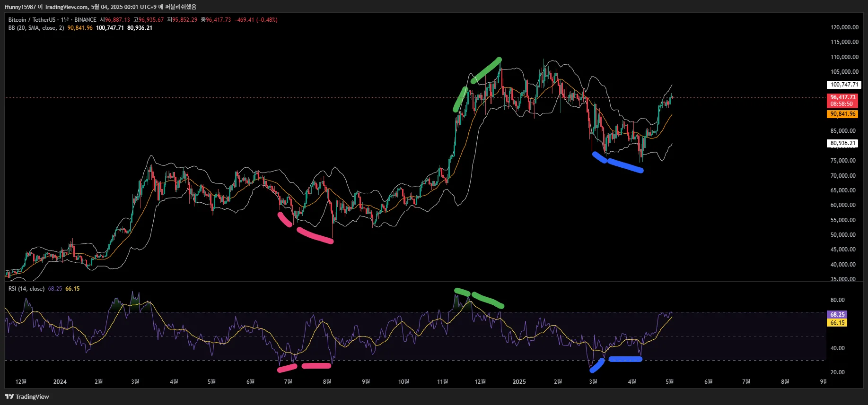Click the 50,000.00 price scale label
868x405 pixels.
coord(843,235)
